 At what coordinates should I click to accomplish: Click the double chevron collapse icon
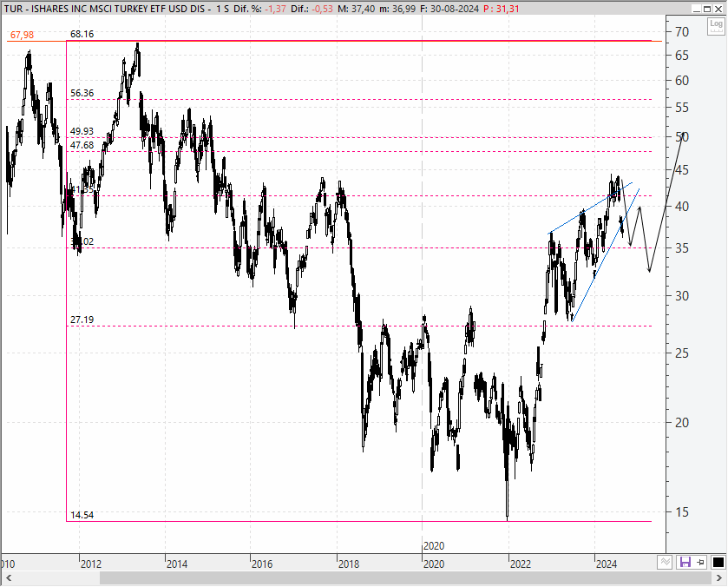pyautogui.click(x=666, y=563)
